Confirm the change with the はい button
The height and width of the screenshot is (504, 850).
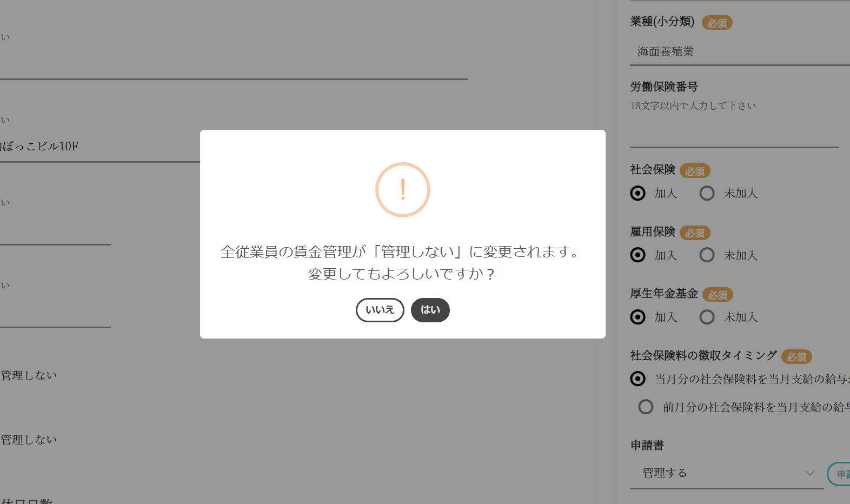point(430,310)
